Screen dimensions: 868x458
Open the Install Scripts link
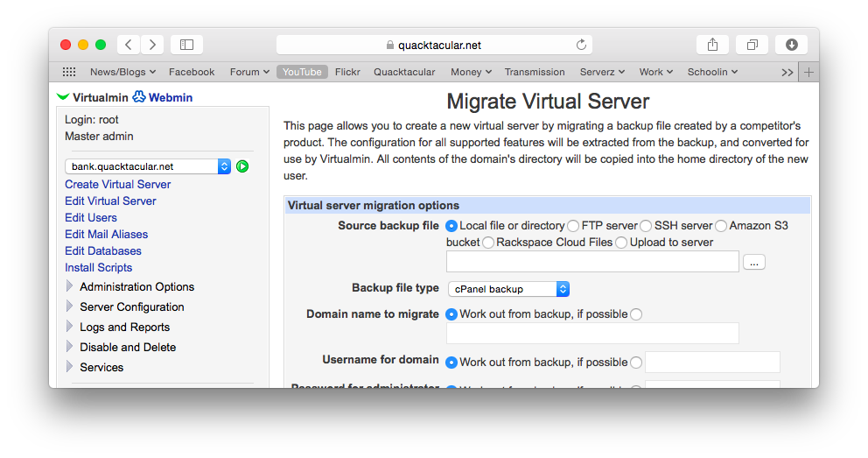coord(99,267)
